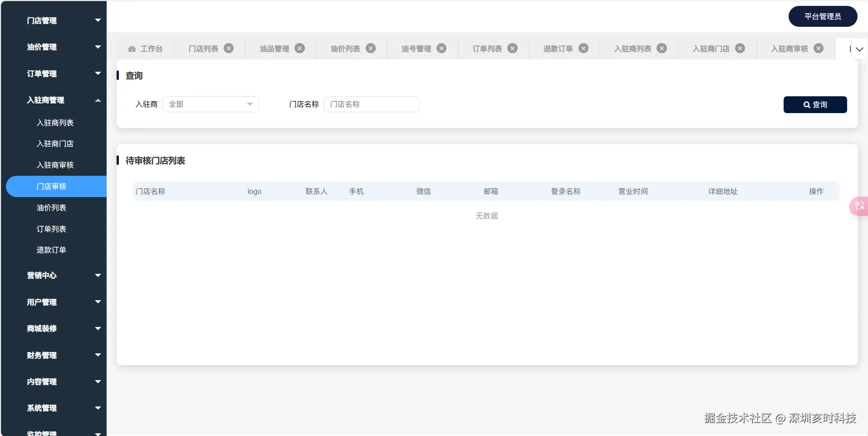Expand the 财务管理 sidebar menu
The width and height of the screenshot is (868, 436).
click(x=54, y=355)
